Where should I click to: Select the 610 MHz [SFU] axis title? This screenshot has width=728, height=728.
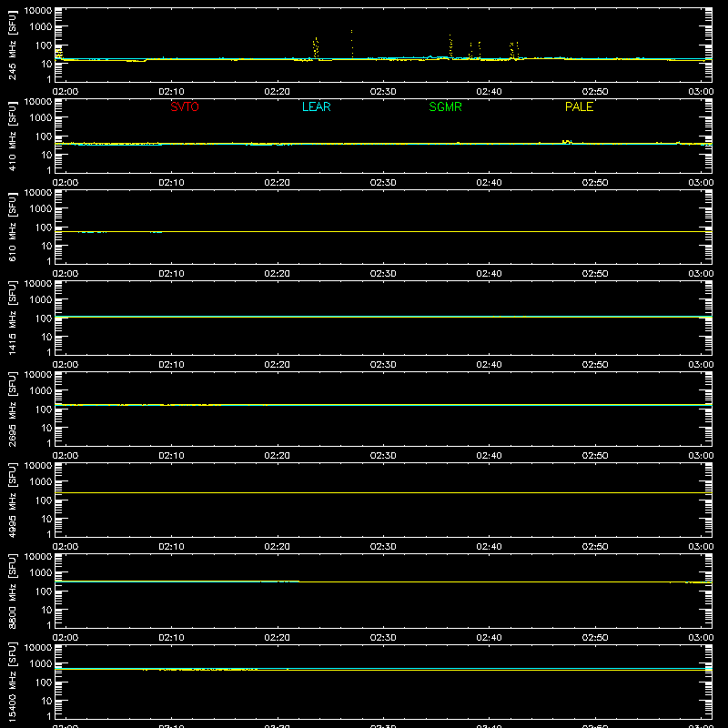(12, 227)
